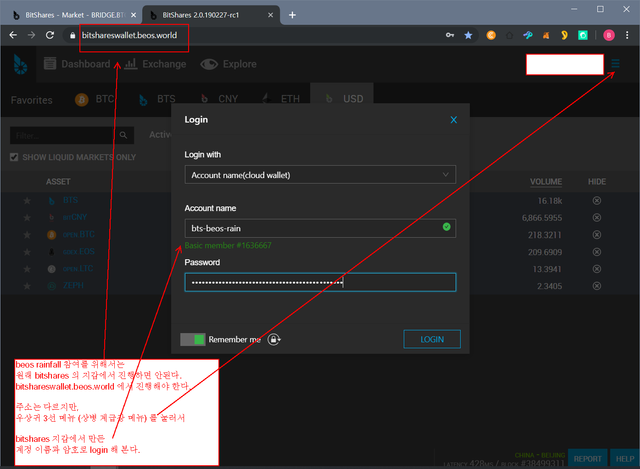This screenshot has height=469, width=640.
Task: Open the bitCNY asset link
Action: tap(75, 218)
